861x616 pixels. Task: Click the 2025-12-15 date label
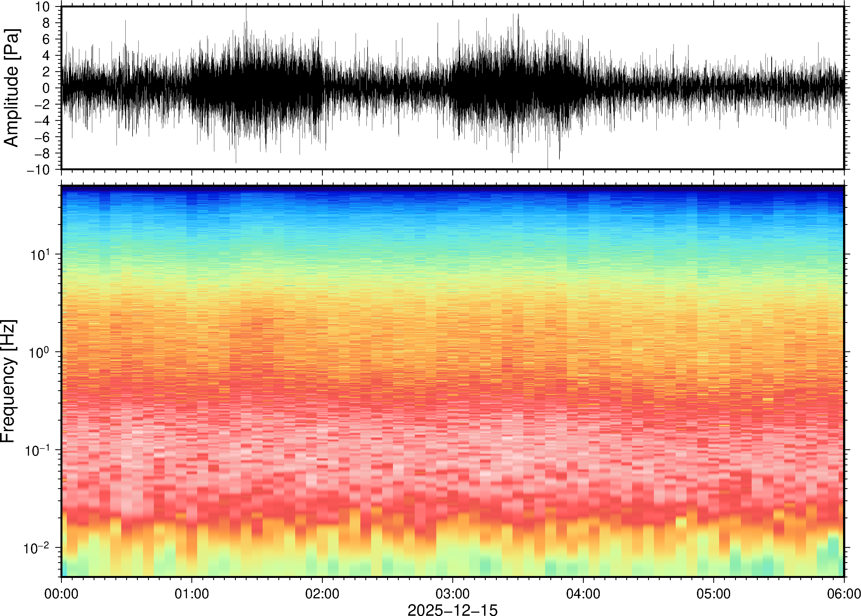452,610
